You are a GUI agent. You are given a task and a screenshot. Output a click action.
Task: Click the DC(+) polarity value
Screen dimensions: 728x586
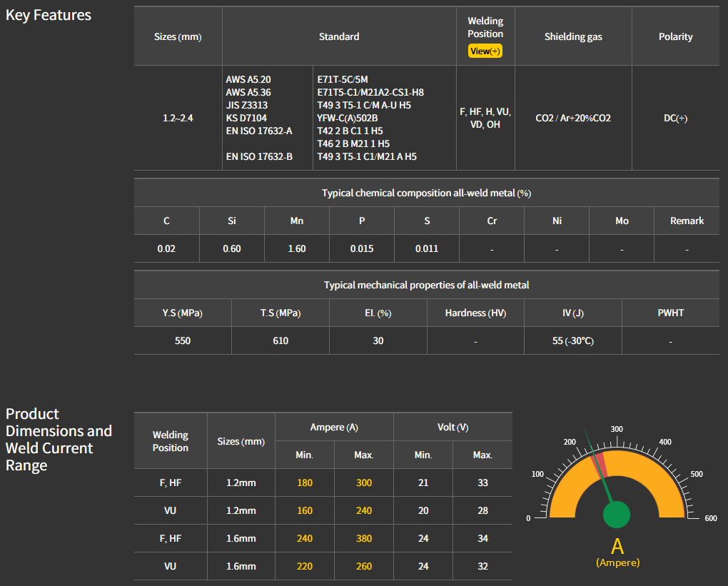[x=675, y=118]
